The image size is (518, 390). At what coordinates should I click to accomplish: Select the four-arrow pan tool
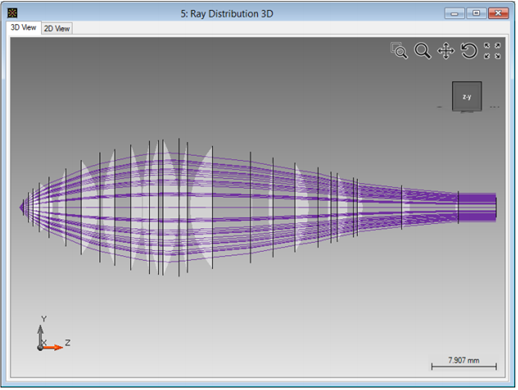[x=446, y=51]
